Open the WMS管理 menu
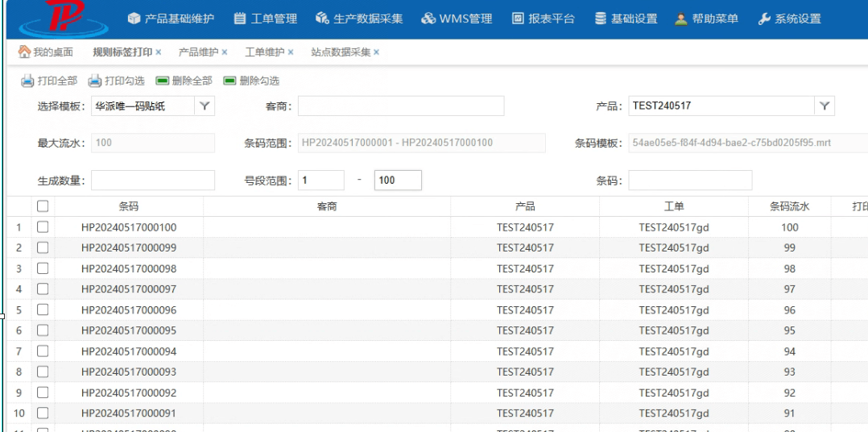Image resolution: width=868 pixels, height=432 pixels. point(457,19)
